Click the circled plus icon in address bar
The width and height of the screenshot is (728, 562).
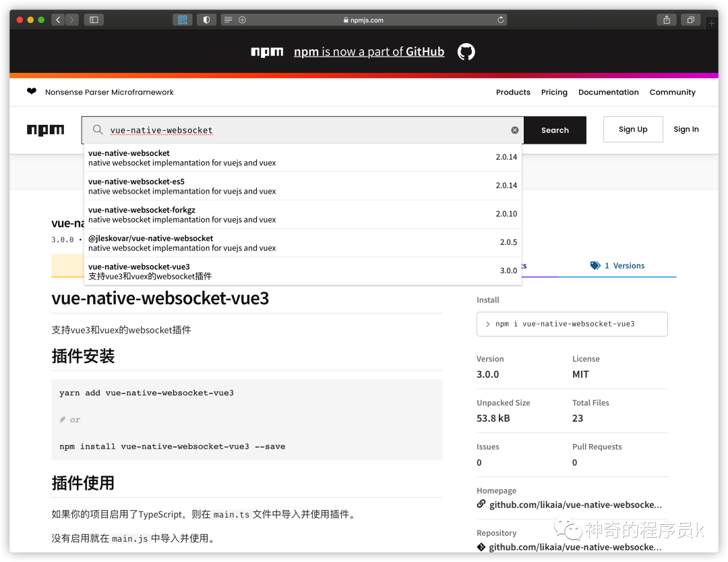[x=243, y=20]
